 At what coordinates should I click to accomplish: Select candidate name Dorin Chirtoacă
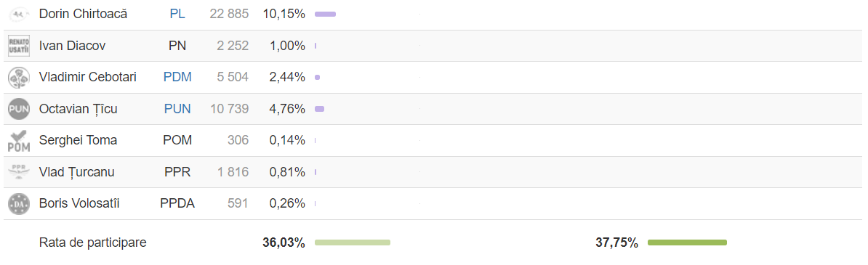(x=83, y=14)
